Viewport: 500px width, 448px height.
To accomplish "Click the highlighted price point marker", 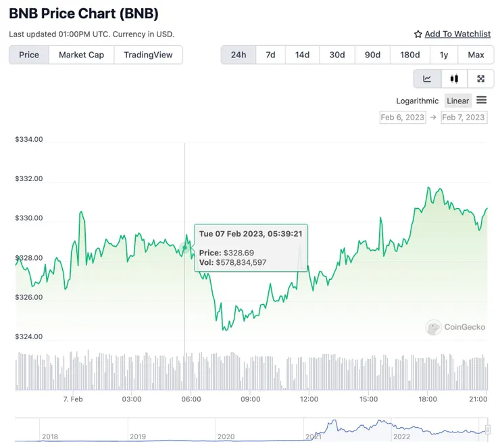I will [x=184, y=248].
